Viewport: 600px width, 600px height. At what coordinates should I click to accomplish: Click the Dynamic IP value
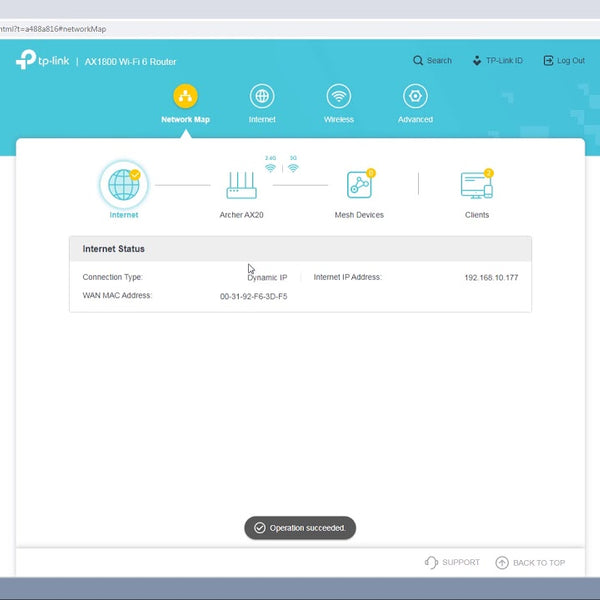pyautogui.click(x=267, y=277)
